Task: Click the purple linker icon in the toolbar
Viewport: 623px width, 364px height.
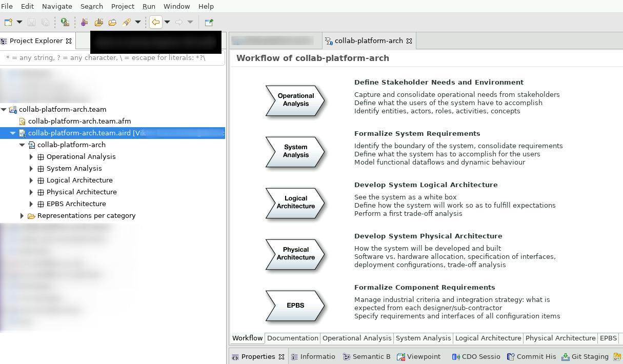Action: pos(85,22)
